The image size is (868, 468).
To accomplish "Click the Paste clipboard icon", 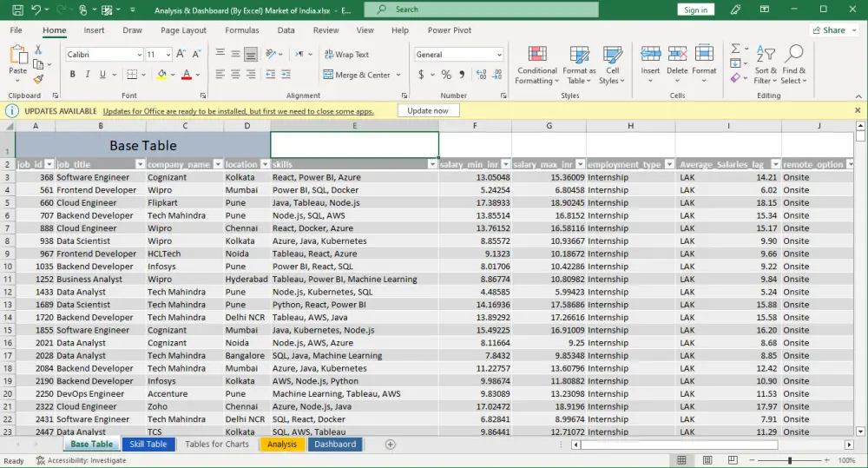I will click(17, 56).
